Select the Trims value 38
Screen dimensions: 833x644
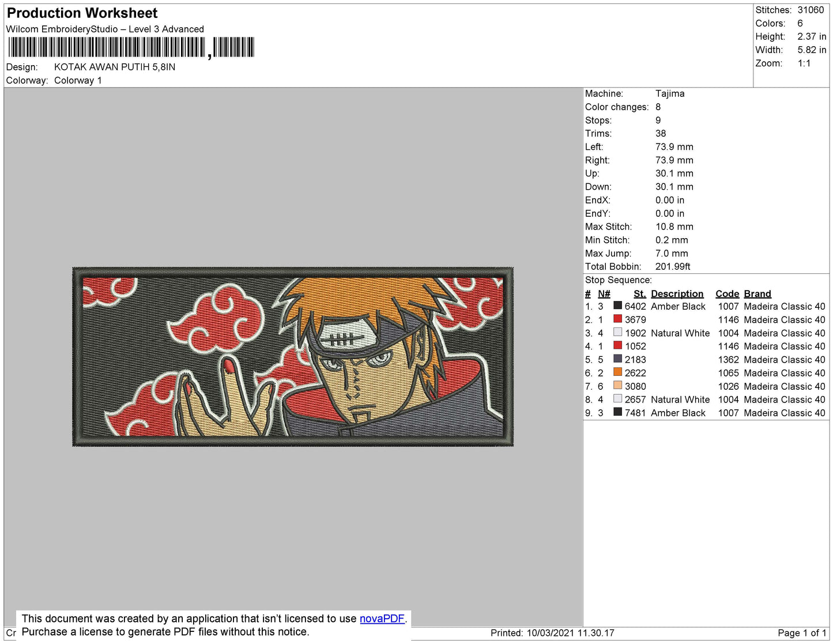click(661, 133)
